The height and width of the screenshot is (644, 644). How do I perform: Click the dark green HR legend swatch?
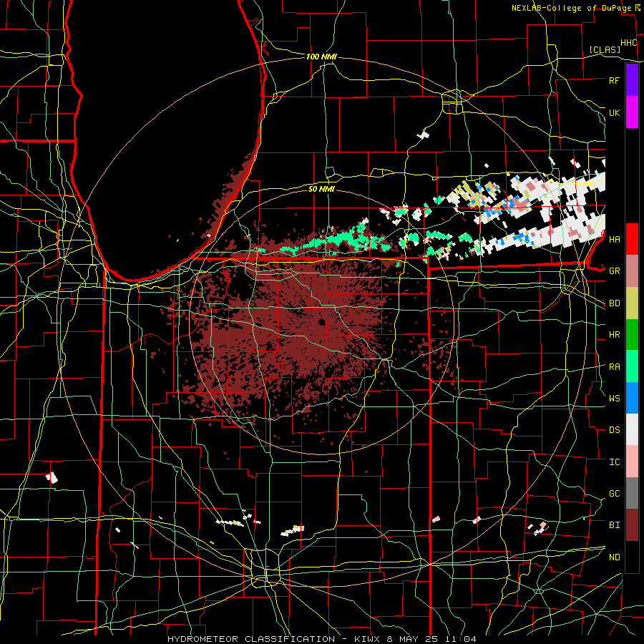tap(632, 335)
